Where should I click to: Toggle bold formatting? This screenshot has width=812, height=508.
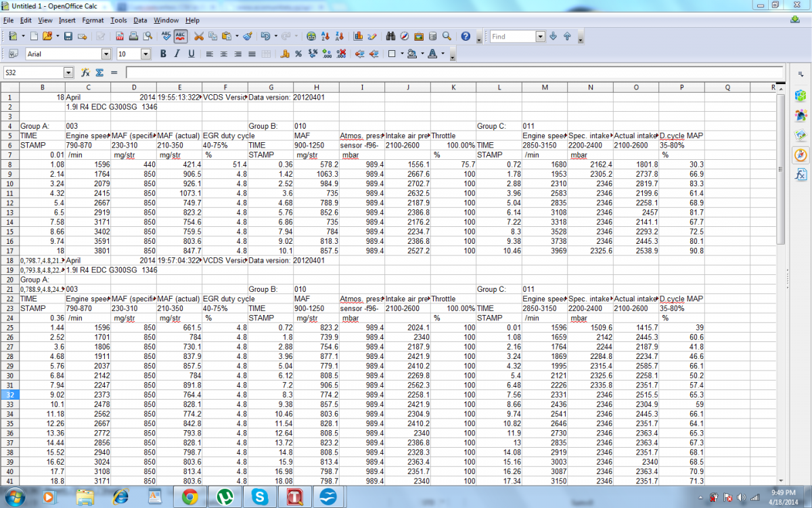(x=163, y=54)
